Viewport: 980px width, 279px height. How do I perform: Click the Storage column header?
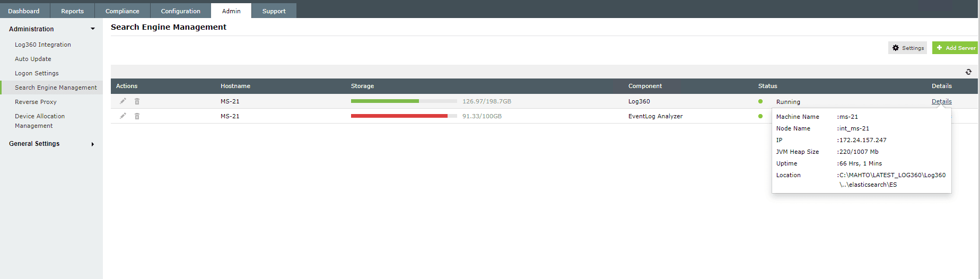(363, 86)
